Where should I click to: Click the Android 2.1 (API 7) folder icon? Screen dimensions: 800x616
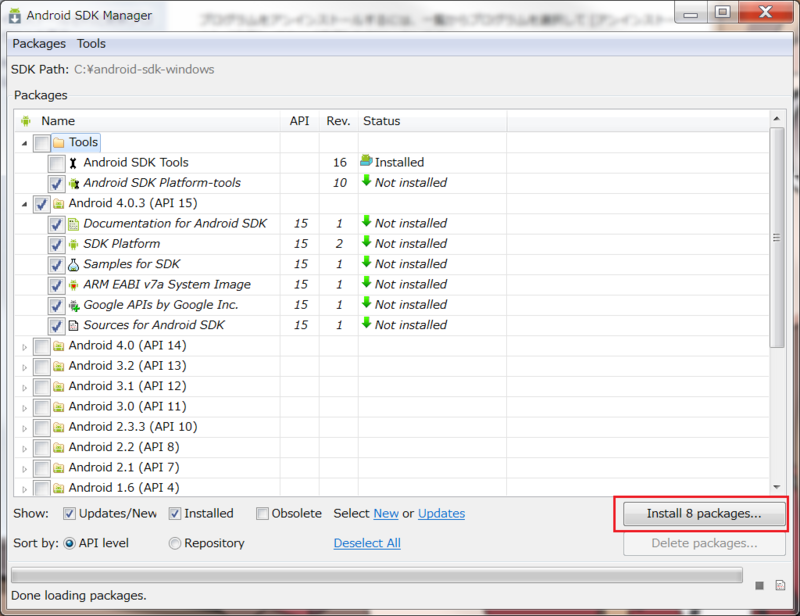click(x=59, y=468)
